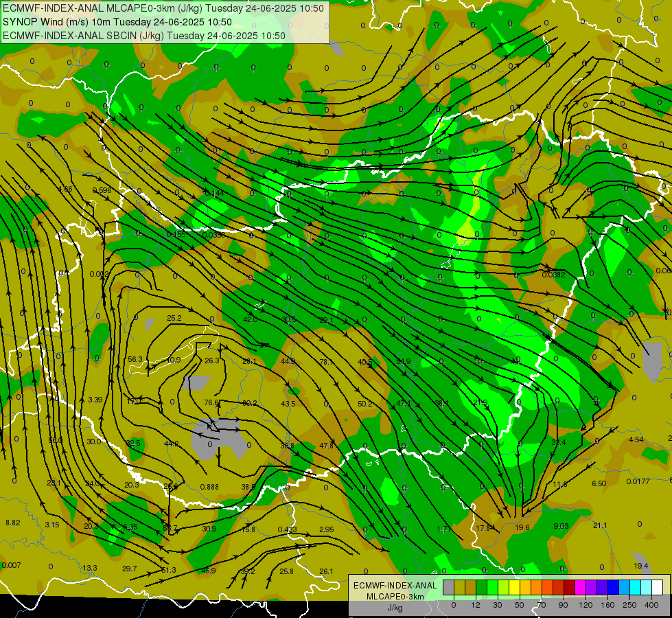Screen dimensions: 672x618
Task: Click the map value 4.54
Action: point(636,439)
